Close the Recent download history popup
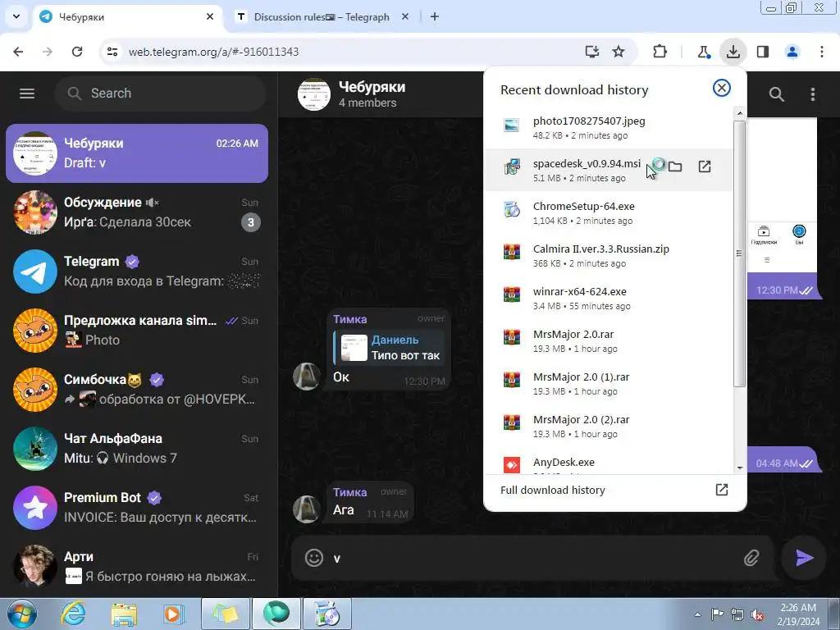Image resolution: width=840 pixels, height=630 pixels. click(x=722, y=88)
